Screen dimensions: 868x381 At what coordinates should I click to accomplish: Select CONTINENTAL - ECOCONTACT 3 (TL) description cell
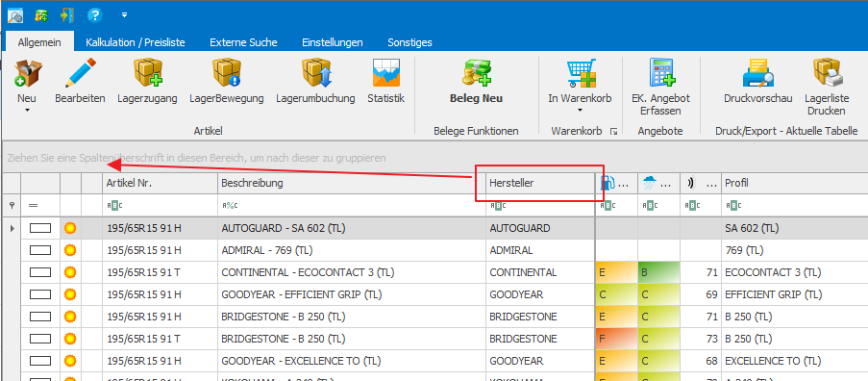point(352,272)
